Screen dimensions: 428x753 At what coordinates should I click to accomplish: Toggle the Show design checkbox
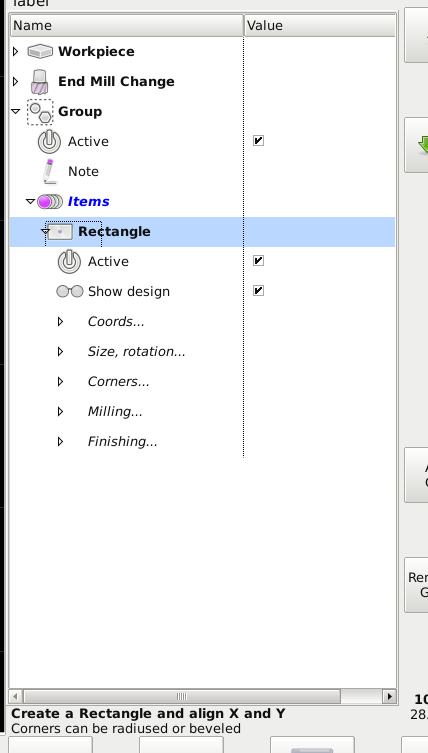(x=258, y=291)
